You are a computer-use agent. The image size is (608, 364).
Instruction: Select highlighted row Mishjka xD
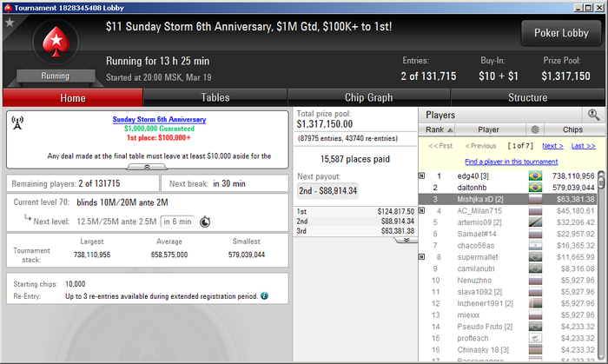click(x=507, y=199)
